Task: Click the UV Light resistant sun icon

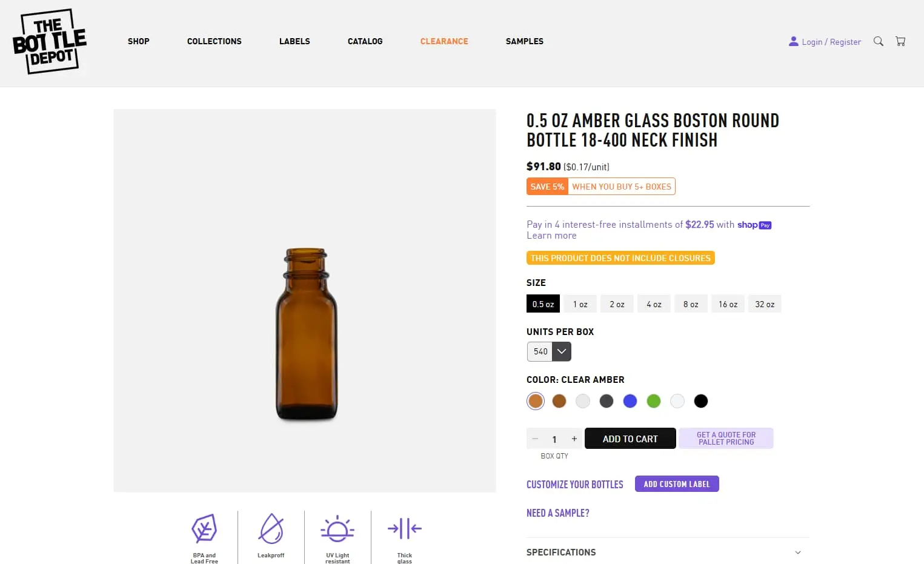Action: pos(337,528)
